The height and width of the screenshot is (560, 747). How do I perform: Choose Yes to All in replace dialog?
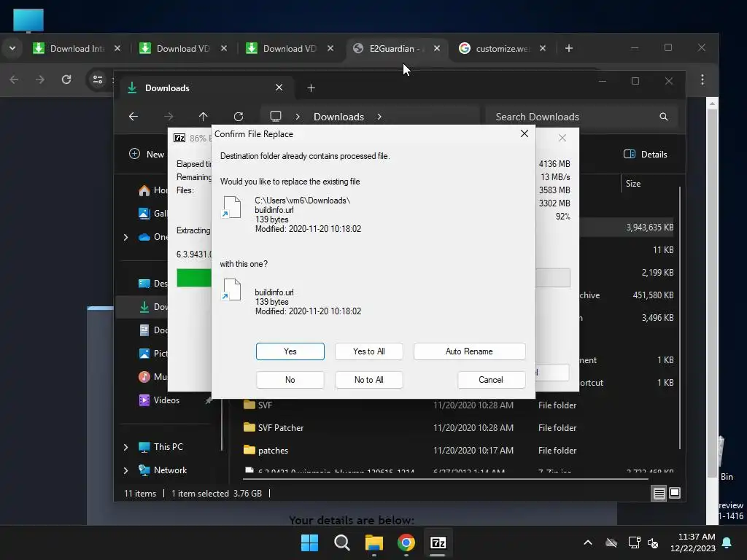pos(368,351)
